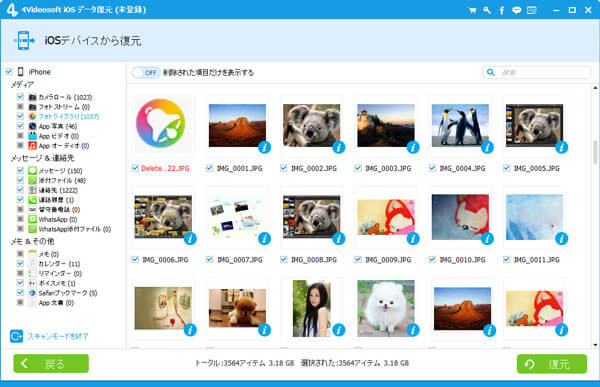Uncheck the Delete...22.JPG checkbox
600x387 pixels.
pyautogui.click(x=135, y=168)
